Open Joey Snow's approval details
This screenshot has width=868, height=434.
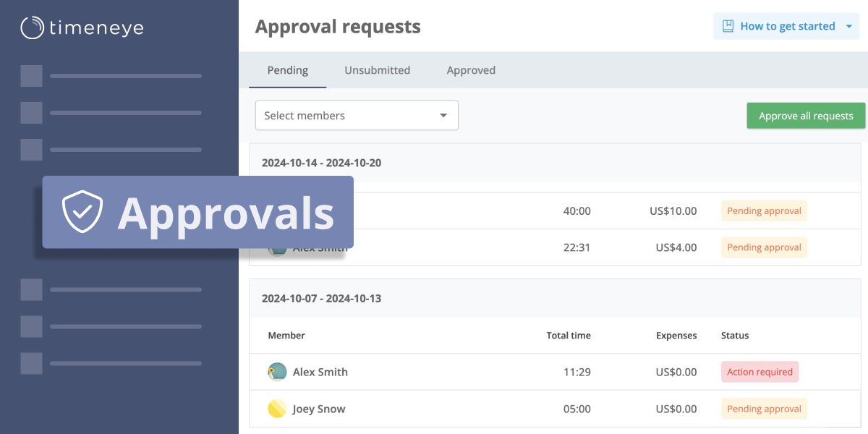coord(319,408)
